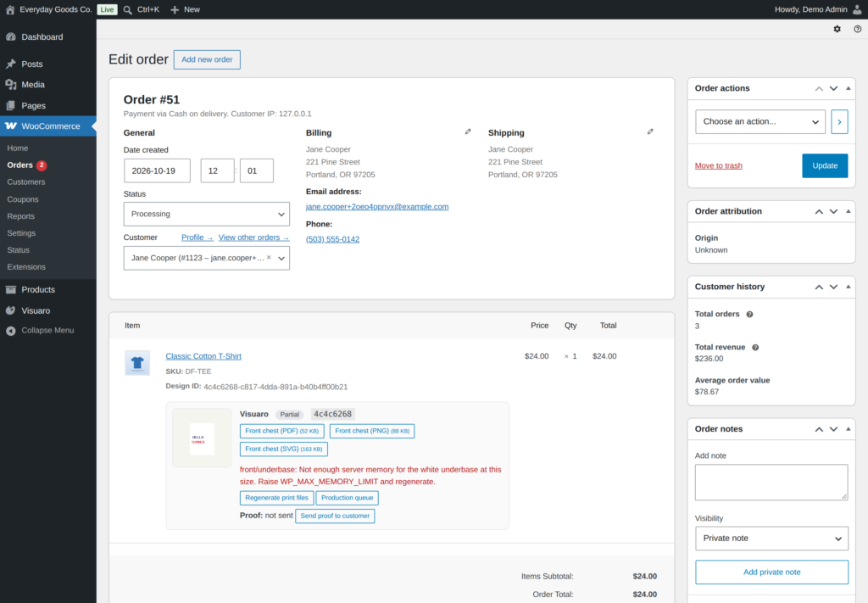Click the Posts pin icon in sidebar

[10, 64]
